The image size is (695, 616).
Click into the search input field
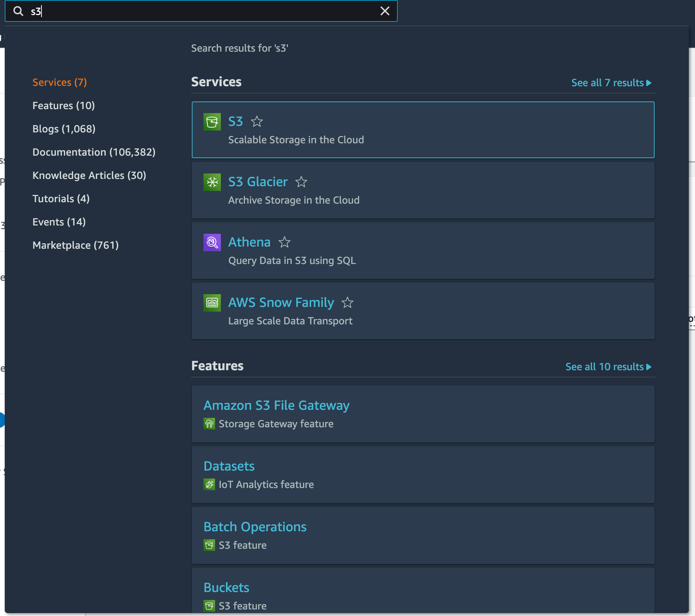click(204, 11)
